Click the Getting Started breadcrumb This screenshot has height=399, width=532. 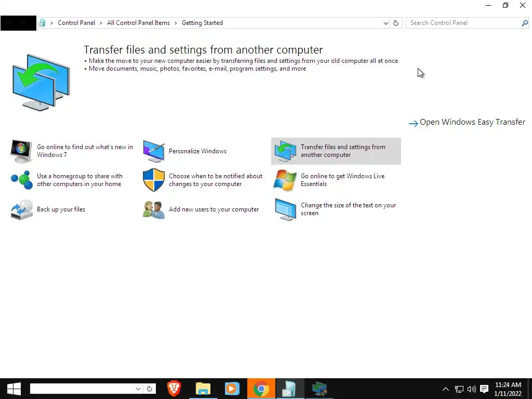(x=202, y=23)
